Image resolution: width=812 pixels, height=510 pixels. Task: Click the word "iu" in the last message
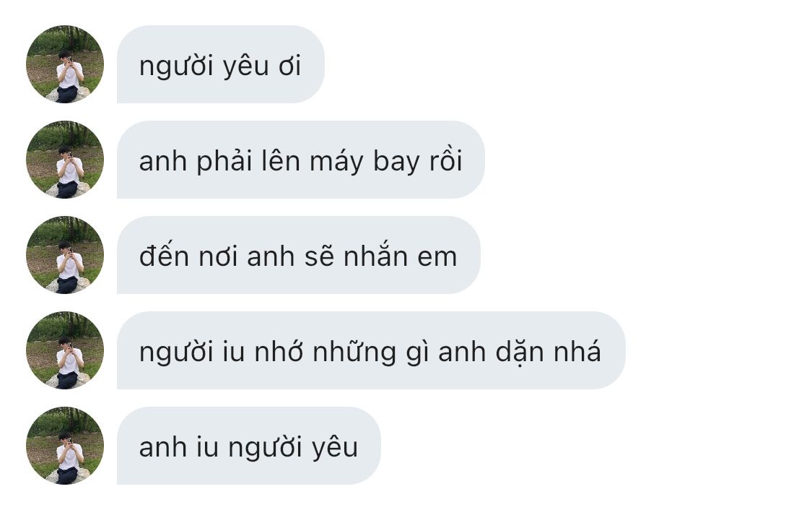click(207, 447)
